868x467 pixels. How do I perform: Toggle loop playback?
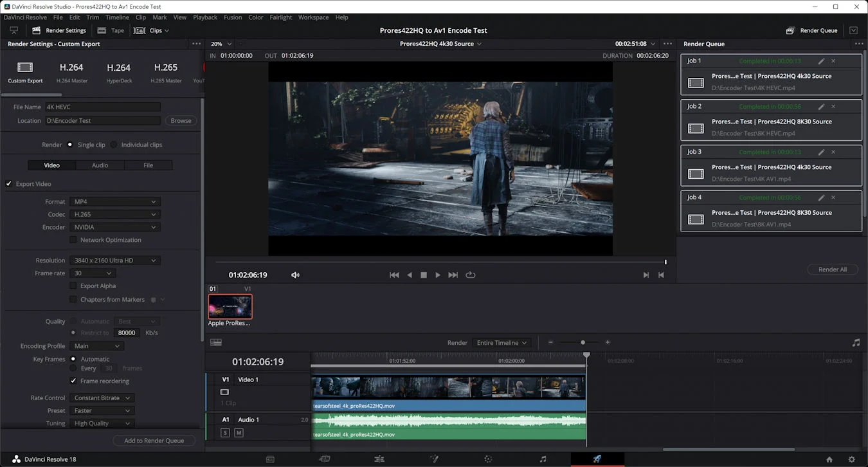tap(471, 275)
